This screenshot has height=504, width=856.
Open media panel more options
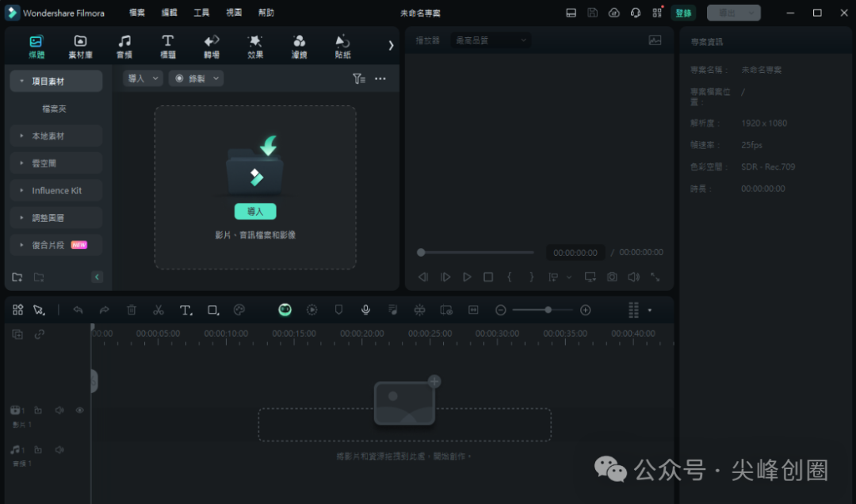coord(380,78)
